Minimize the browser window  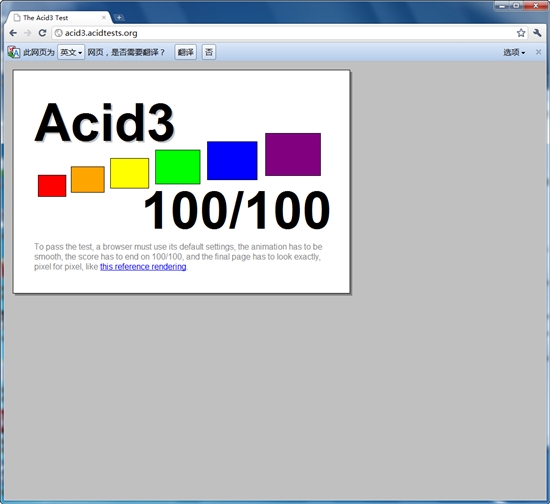click(x=502, y=6)
